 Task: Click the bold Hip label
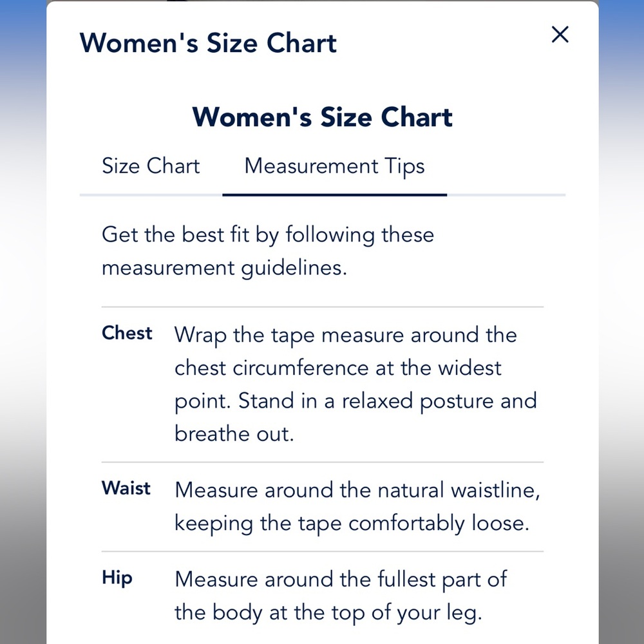[117, 578]
